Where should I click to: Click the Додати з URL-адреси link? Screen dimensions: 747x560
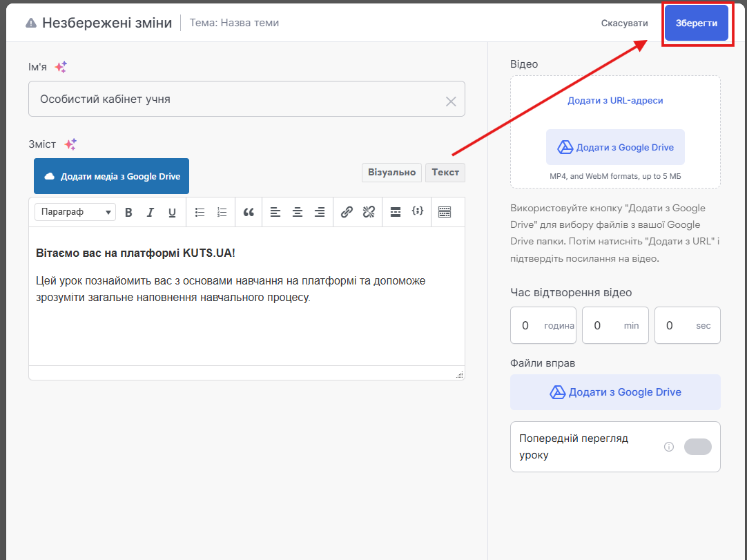(615, 101)
